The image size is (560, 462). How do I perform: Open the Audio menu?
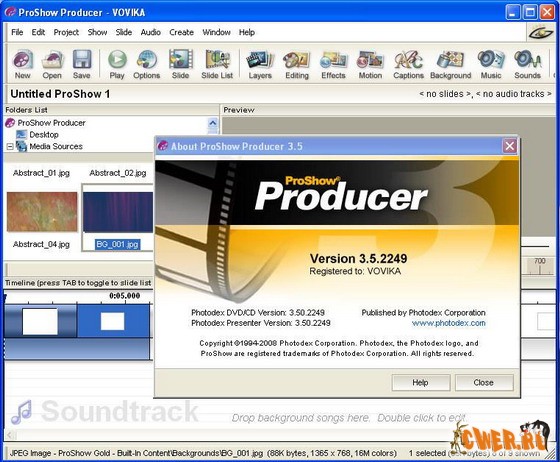tap(150, 32)
